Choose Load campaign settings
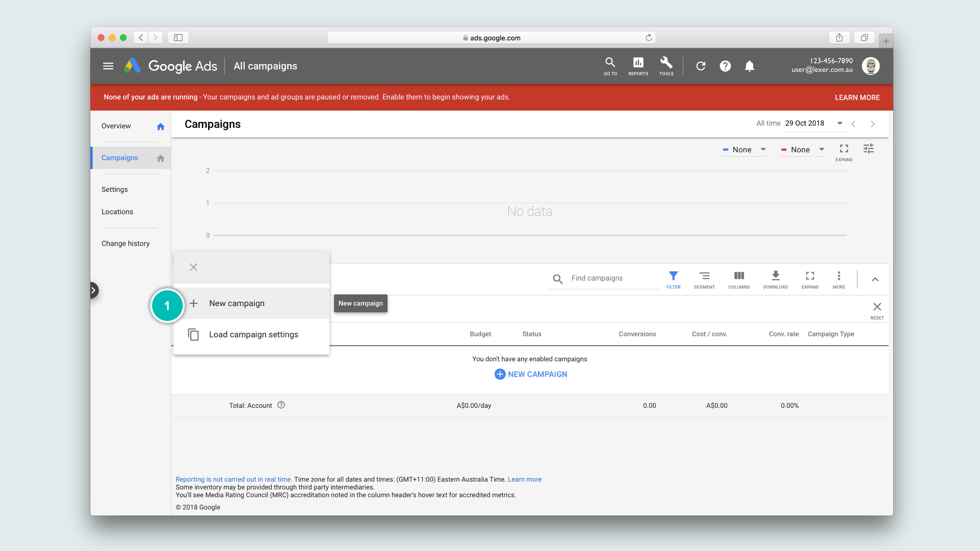This screenshot has height=551, width=980. tap(253, 335)
